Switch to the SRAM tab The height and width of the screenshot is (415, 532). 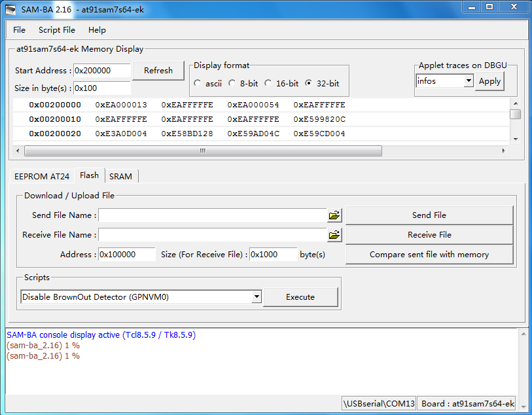(x=121, y=177)
